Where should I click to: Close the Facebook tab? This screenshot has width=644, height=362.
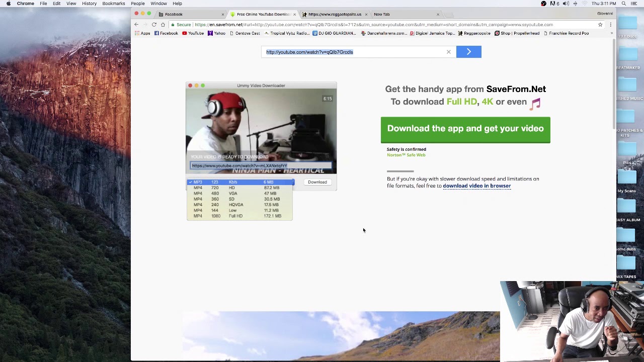(x=223, y=14)
